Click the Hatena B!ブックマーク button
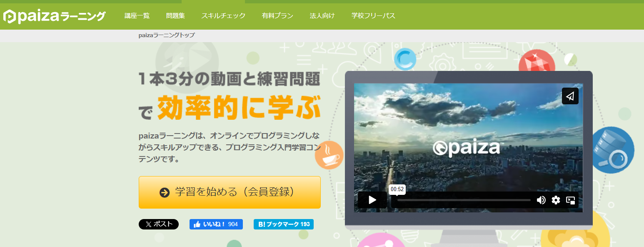The height and width of the screenshot is (247, 644). 283,224
